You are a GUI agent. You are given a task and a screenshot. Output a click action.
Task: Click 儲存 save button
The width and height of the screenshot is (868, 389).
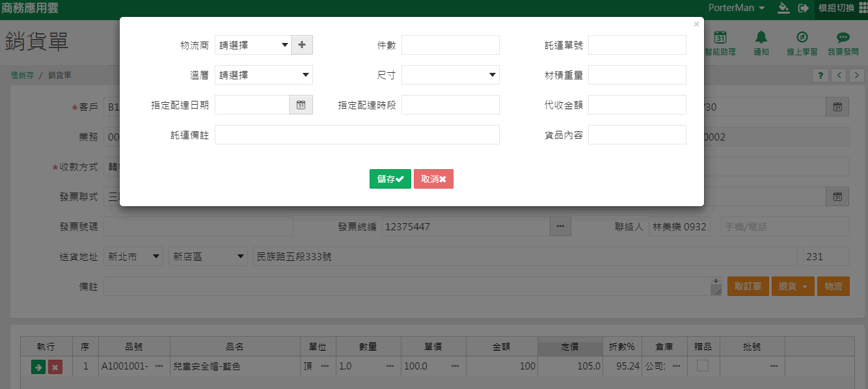[x=390, y=179]
